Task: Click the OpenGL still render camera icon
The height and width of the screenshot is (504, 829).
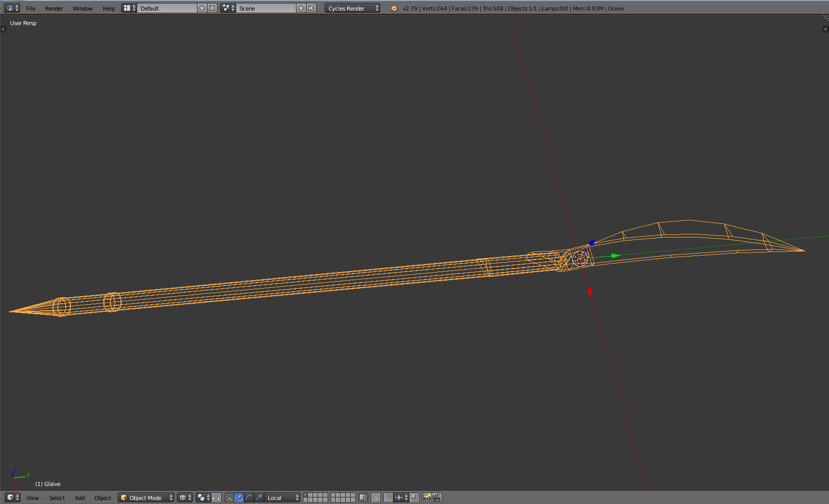Action: click(427, 497)
